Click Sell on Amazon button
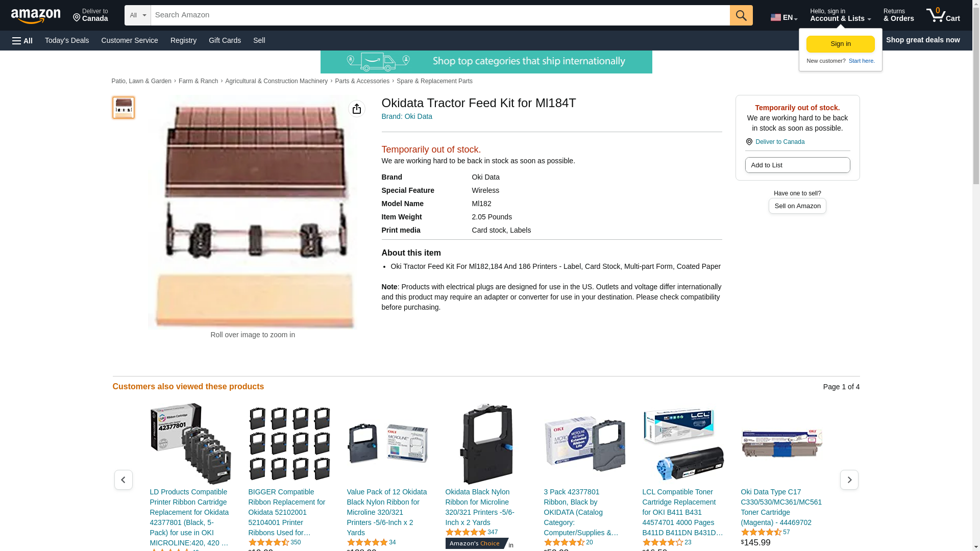The width and height of the screenshot is (980, 551). tap(797, 206)
